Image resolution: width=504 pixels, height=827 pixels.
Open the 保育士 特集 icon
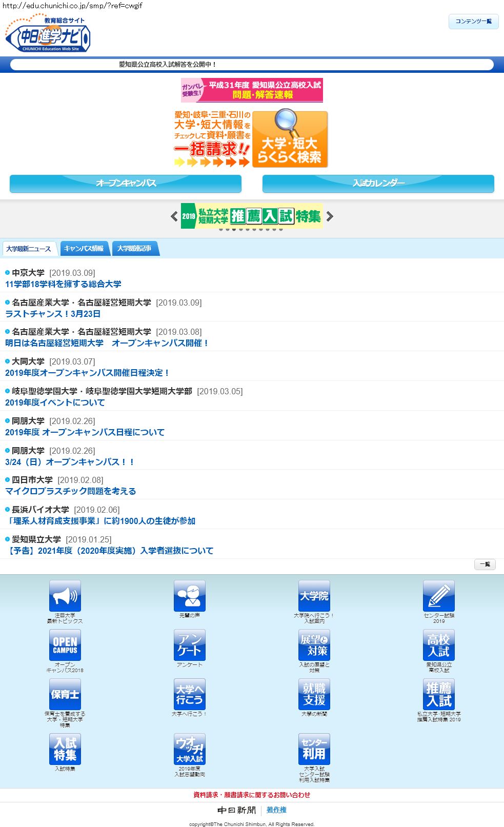coord(65,694)
